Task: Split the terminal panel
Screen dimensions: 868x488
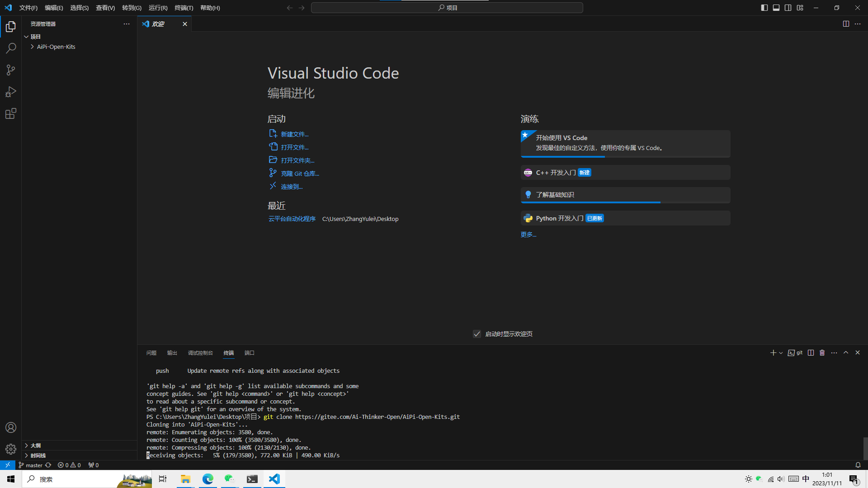Action: 811,353
